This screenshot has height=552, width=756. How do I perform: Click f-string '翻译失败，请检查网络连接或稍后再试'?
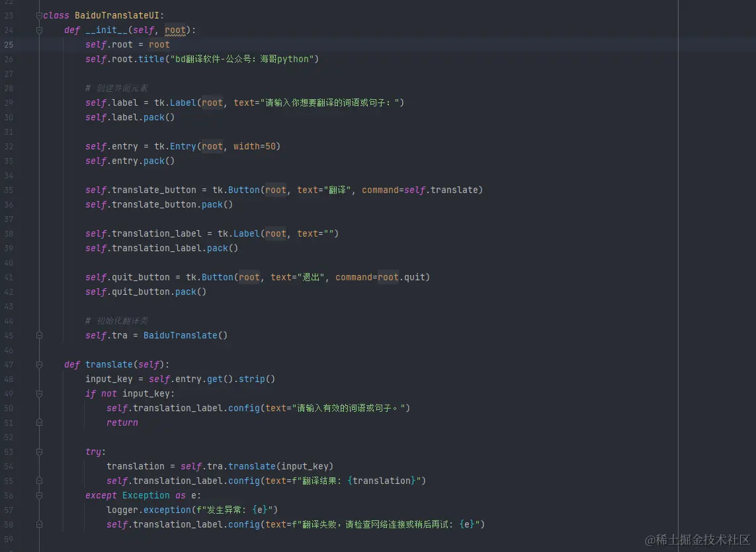pyautogui.click(x=386, y=524)
